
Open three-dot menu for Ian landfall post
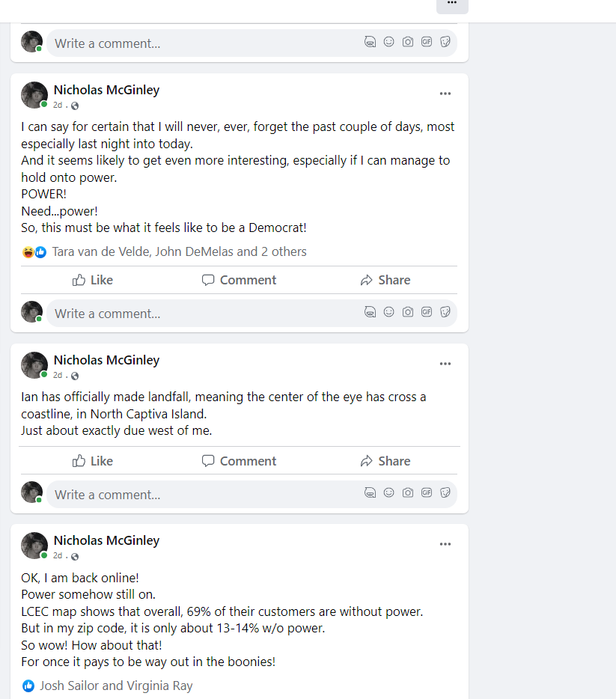click(x=445, y=364)
